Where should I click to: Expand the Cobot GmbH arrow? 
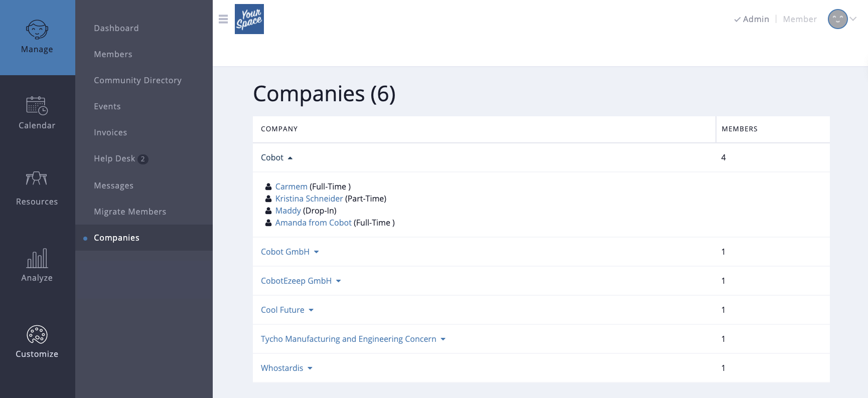coord(316,252)
